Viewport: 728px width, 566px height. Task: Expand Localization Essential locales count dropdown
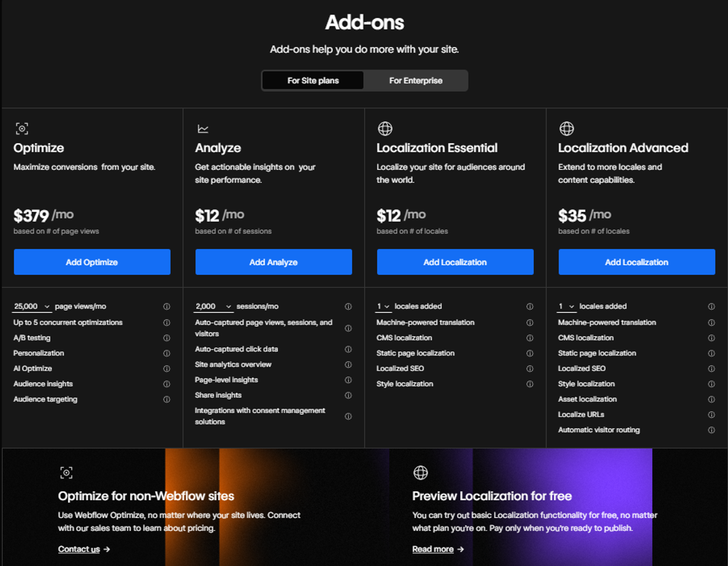pos(383,306)
